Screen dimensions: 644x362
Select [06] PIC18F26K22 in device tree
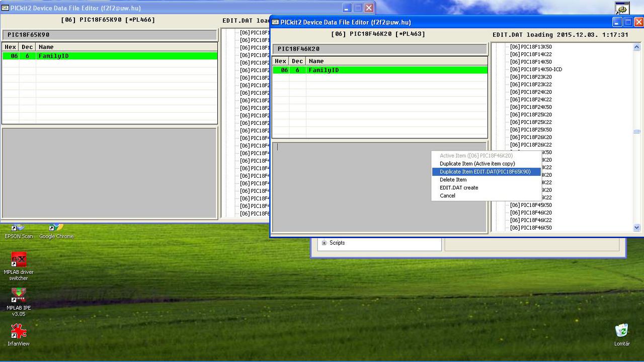(x=531, y=145)
